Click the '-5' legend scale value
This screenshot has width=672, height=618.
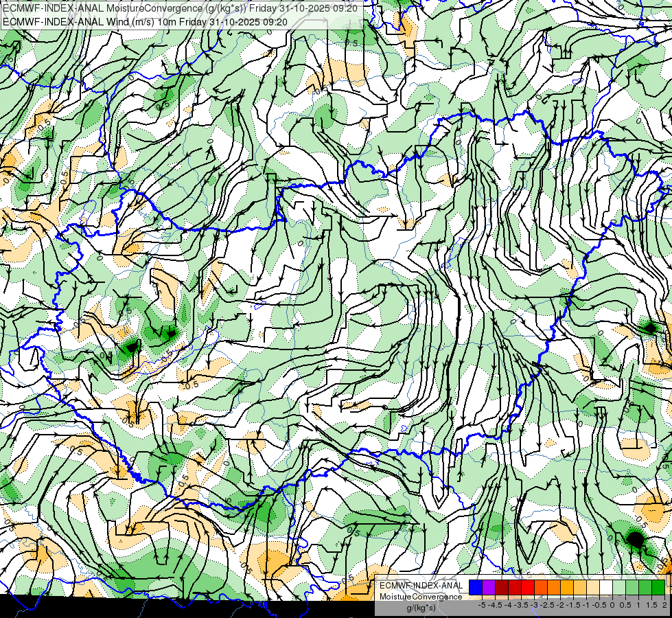click(482, 605)
